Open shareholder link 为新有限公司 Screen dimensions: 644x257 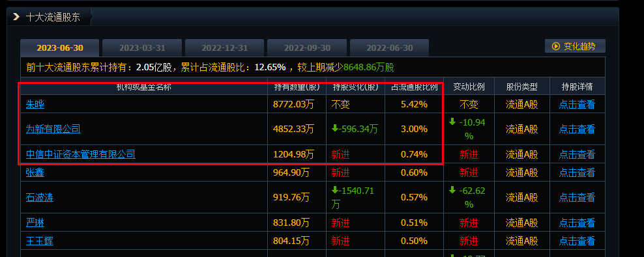[53, 129]
